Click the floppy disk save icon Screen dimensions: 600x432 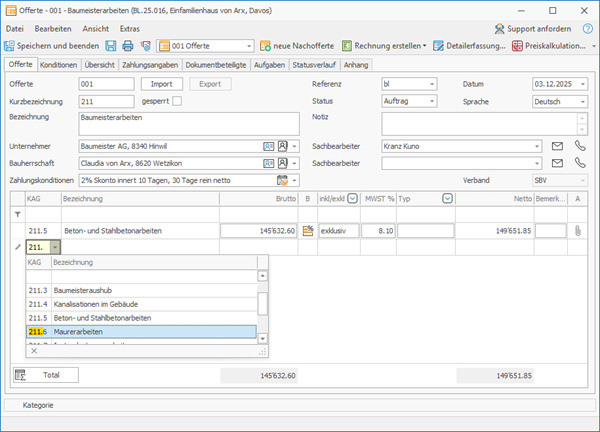tap(111, 46)
